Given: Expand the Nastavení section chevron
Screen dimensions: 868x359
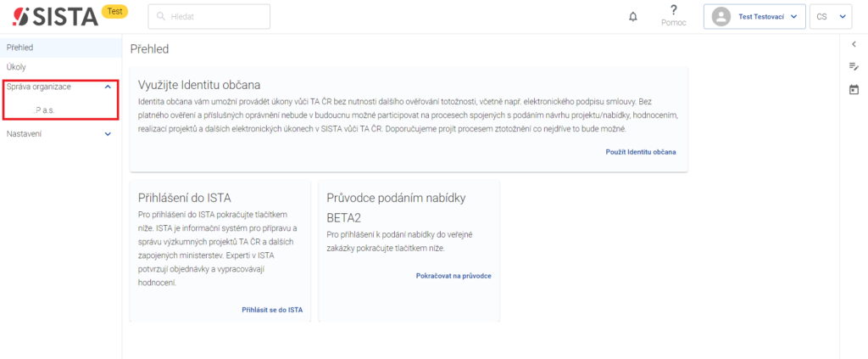Looking at the screenshot, I should click(x=108, y=134).
